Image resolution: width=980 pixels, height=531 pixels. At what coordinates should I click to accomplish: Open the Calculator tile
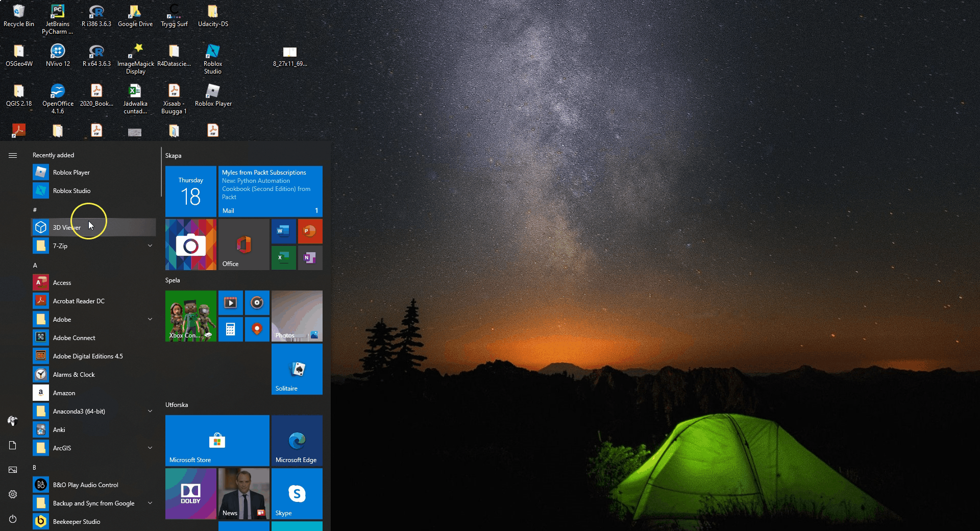point(230,329)
